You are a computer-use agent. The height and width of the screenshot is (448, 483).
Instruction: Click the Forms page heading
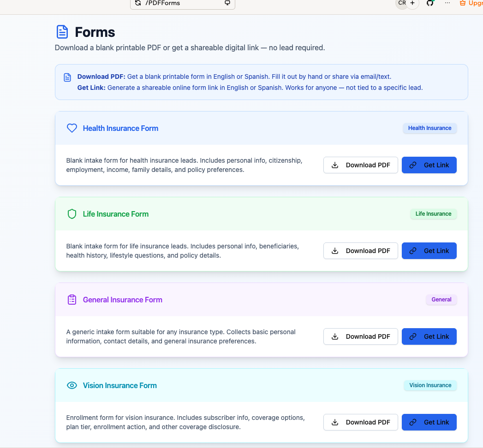coord(95,32)
